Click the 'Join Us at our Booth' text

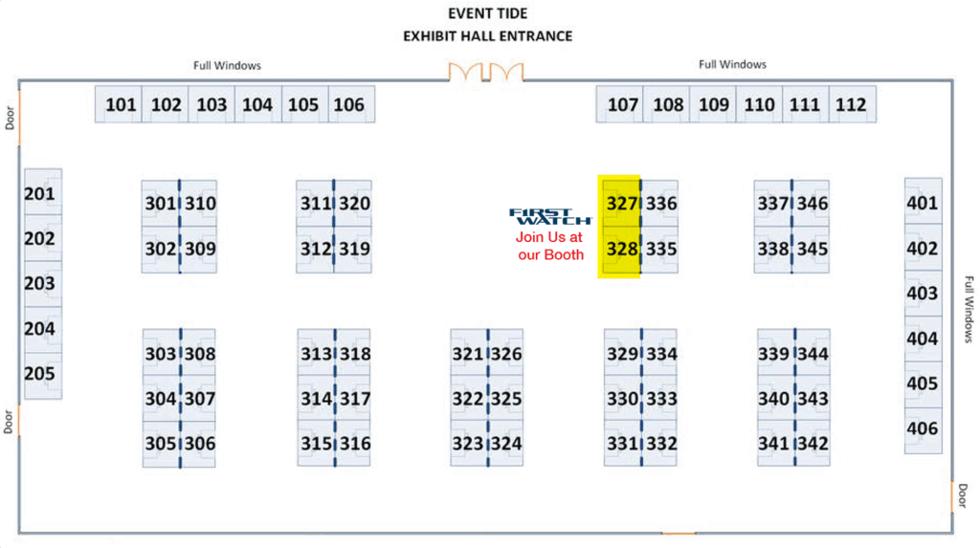(x=550, y=246)
